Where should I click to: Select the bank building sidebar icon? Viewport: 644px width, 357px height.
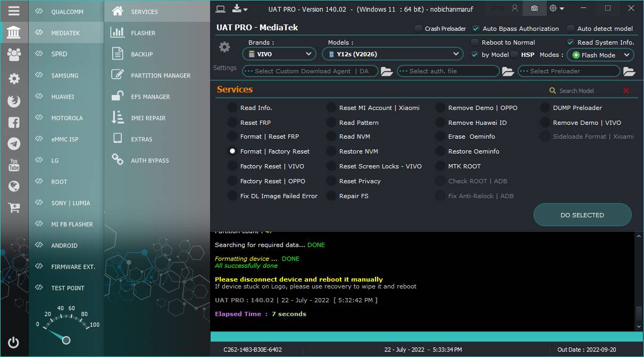[x=14, y=32]
